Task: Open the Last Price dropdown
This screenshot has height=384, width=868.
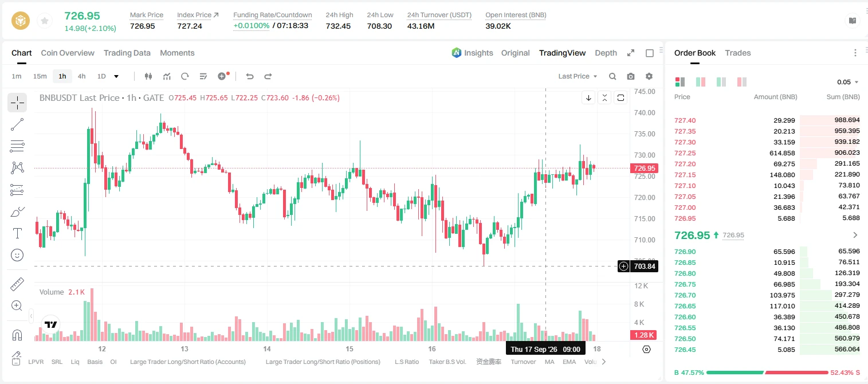Action: [x=578, y=76]
